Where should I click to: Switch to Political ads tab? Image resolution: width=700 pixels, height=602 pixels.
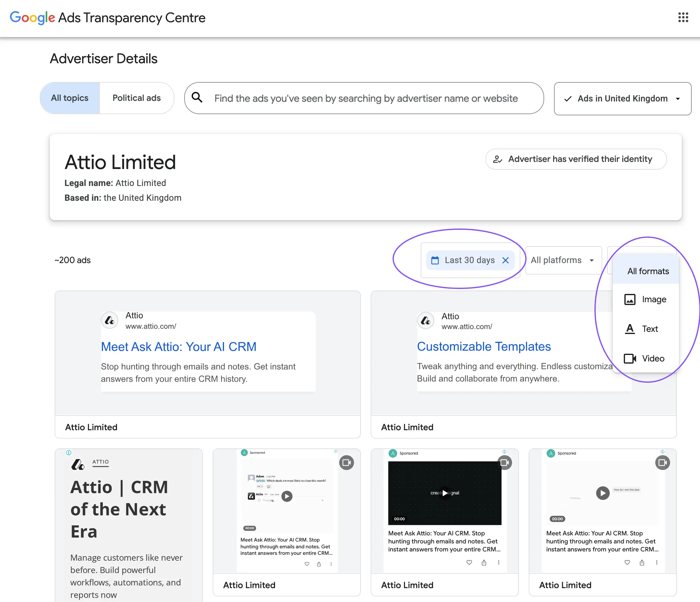point(136,98)
